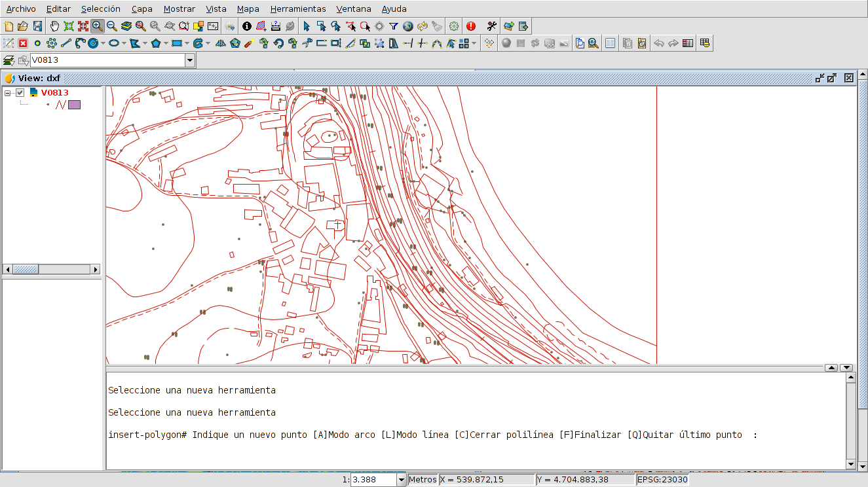Select the Pan hand tool

coord(54,26)
